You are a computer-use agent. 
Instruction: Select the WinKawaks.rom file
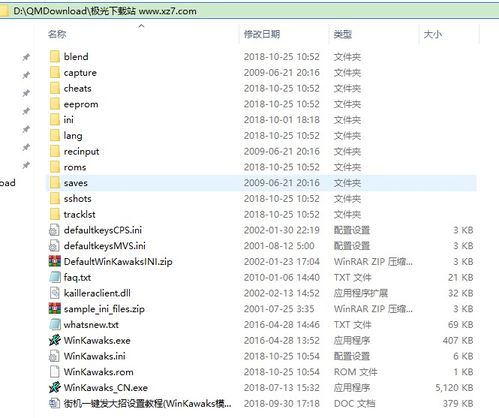tap(98, 372)
